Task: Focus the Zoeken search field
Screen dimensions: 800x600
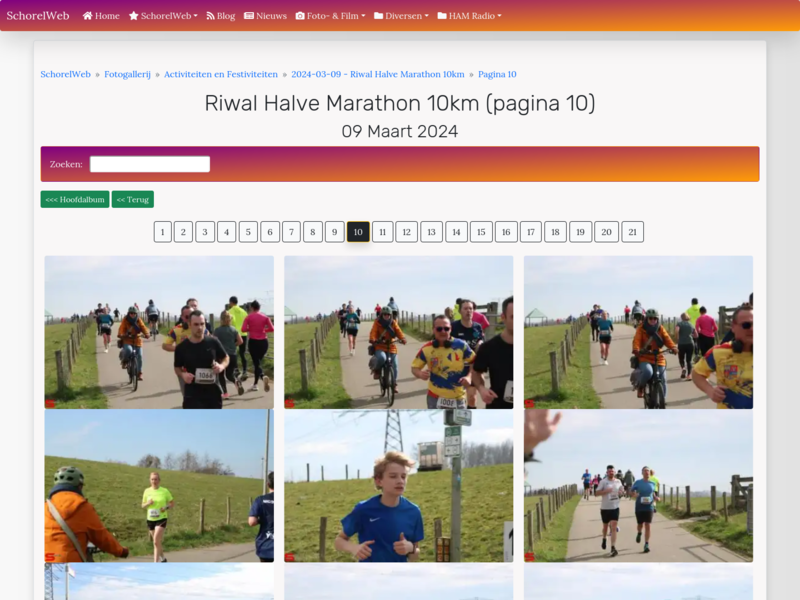Action: click(x=150, y=164)
